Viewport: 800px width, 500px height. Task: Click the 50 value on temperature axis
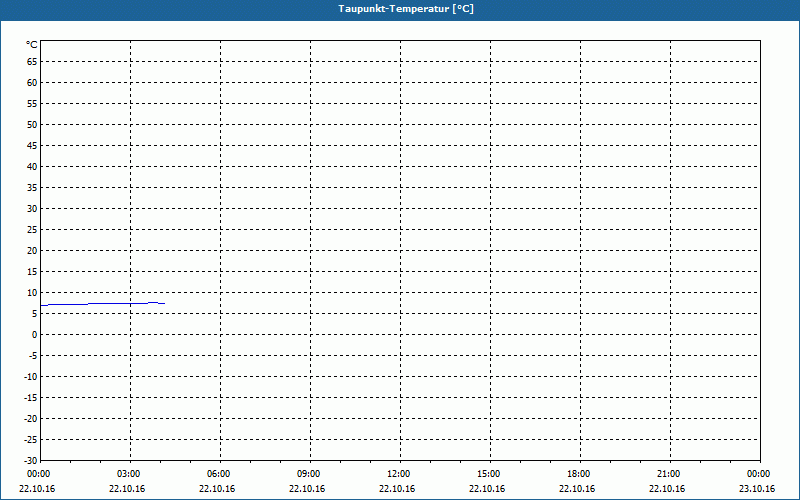pyautogui.click(x=32, y=124)
